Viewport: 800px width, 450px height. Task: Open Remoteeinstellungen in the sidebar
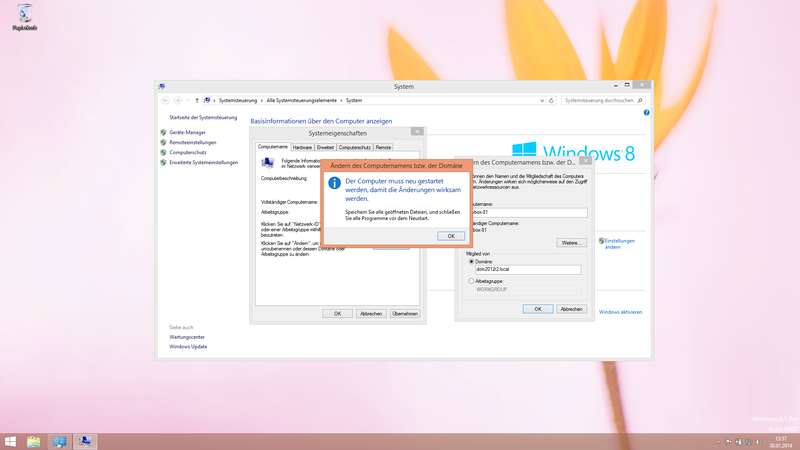point(193,142)
